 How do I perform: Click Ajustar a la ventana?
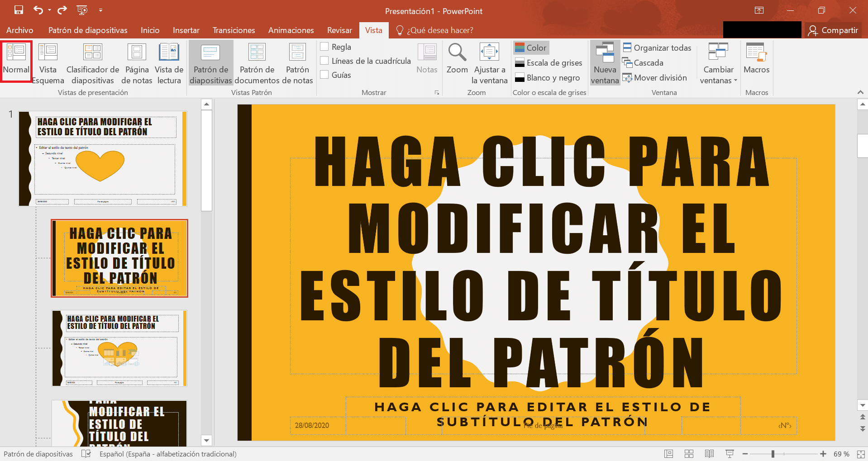(x=489, y=63)
